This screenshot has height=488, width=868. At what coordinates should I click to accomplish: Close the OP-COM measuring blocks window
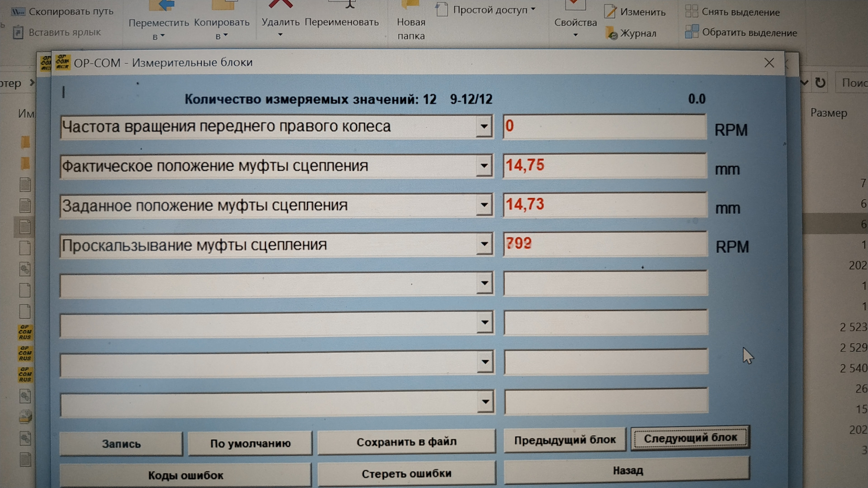pos(769,63)
